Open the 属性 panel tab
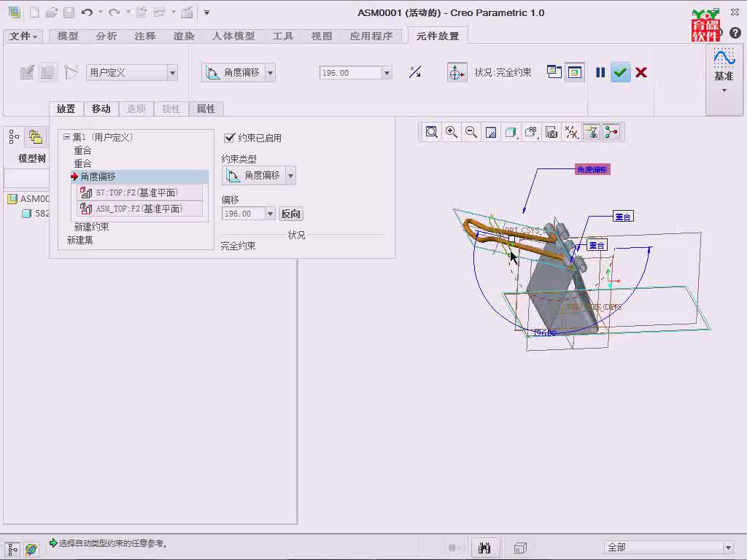Screen dimensions: 747x560 click(x=206, y=109)
